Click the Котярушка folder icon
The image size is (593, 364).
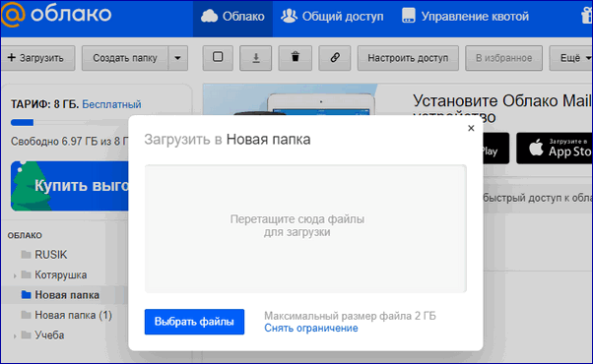26,274
